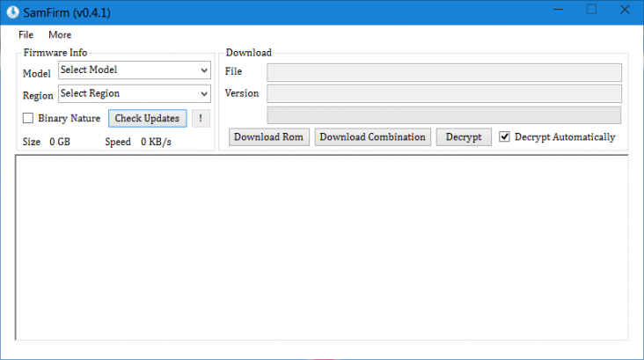Click the Version field in Download
Image resolution: width=644 pixels, height=360 pixels.
(x=444, y=93)
